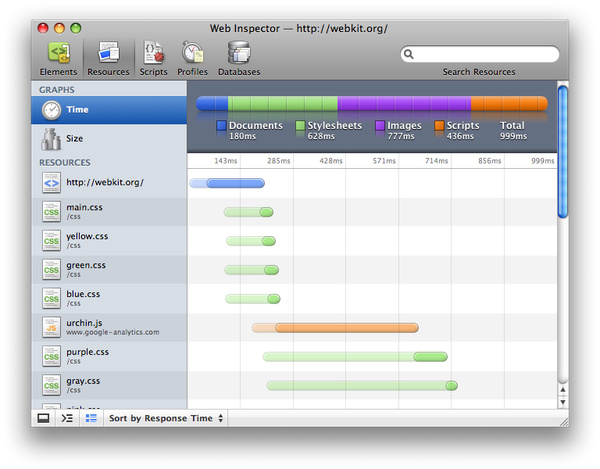Click the purple.css file icon
This screenshot has height=469, width=600.
coord(51,357)
